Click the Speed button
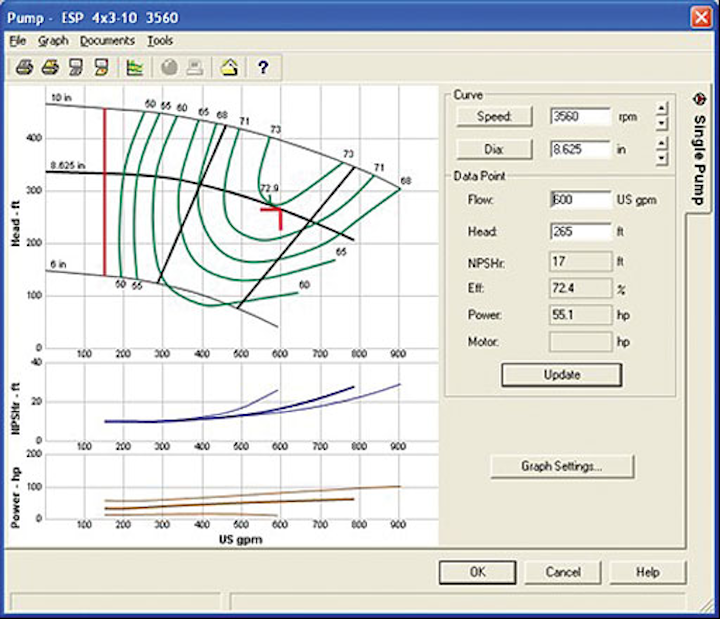 coord(495,117)
